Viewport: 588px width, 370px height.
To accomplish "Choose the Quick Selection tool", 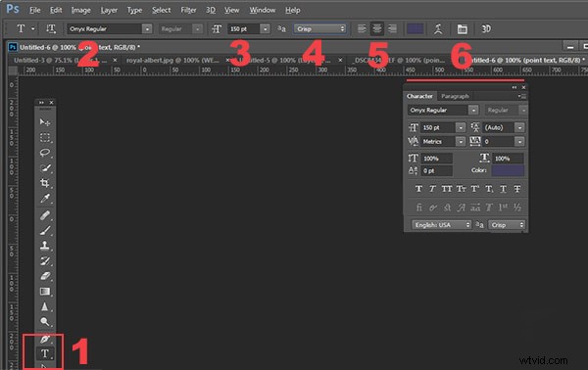I will (x=45, y=167).
